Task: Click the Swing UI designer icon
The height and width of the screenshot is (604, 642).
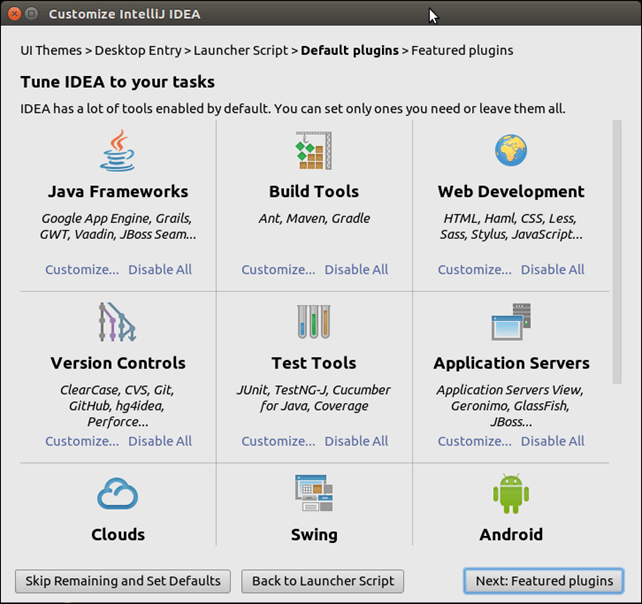Action: coord(314,493)
